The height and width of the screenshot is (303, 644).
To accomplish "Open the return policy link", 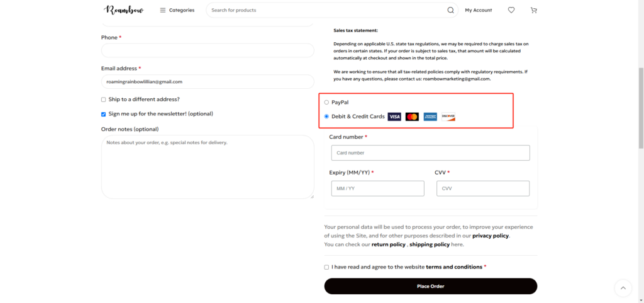I will click(x=388, y=244).
